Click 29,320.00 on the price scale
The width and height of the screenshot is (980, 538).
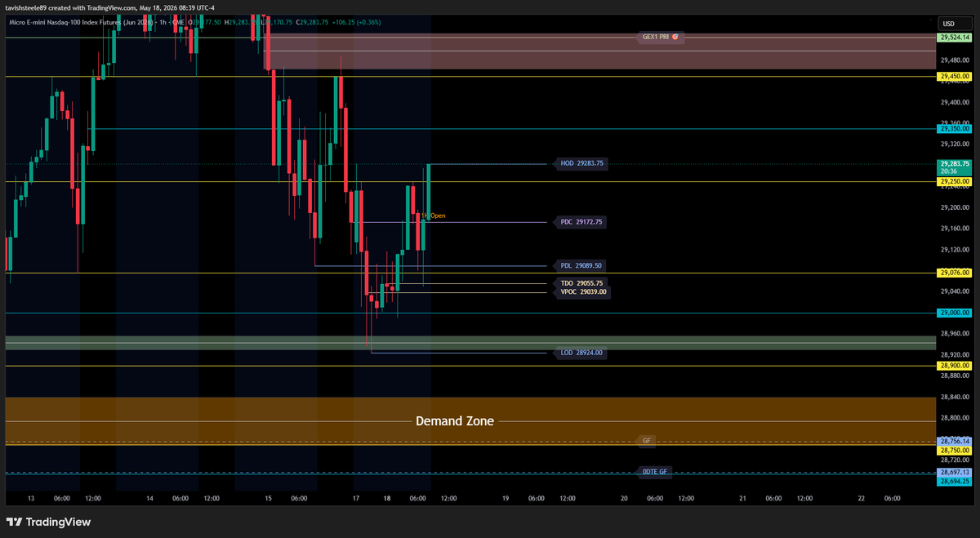[955, 144]
